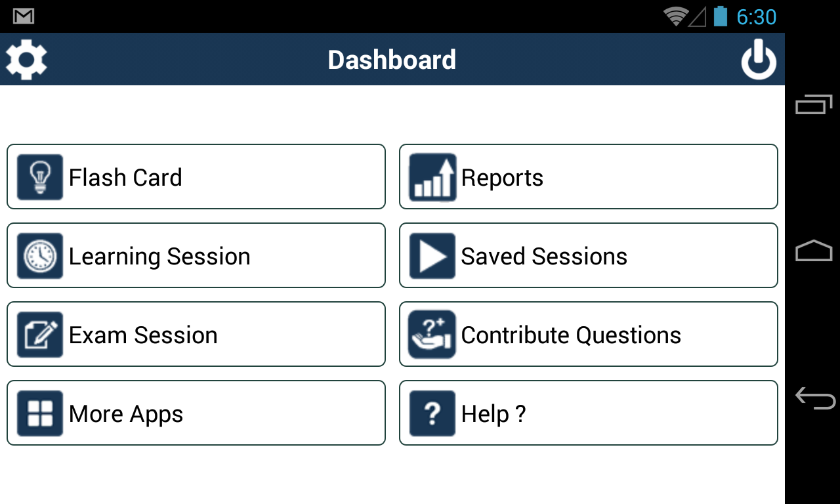
Task: Tap the power logout icon
Action: click(x=759, y=60)
